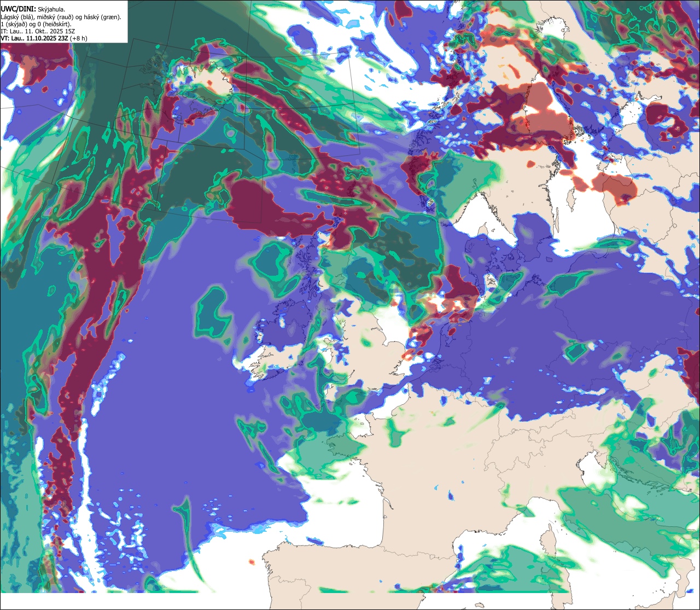This screenshot has width=700, height=610.
Task: Select the 'IT: Lau.. 11. Okt.. 2025 15Z' line
Action: [37, 31]
